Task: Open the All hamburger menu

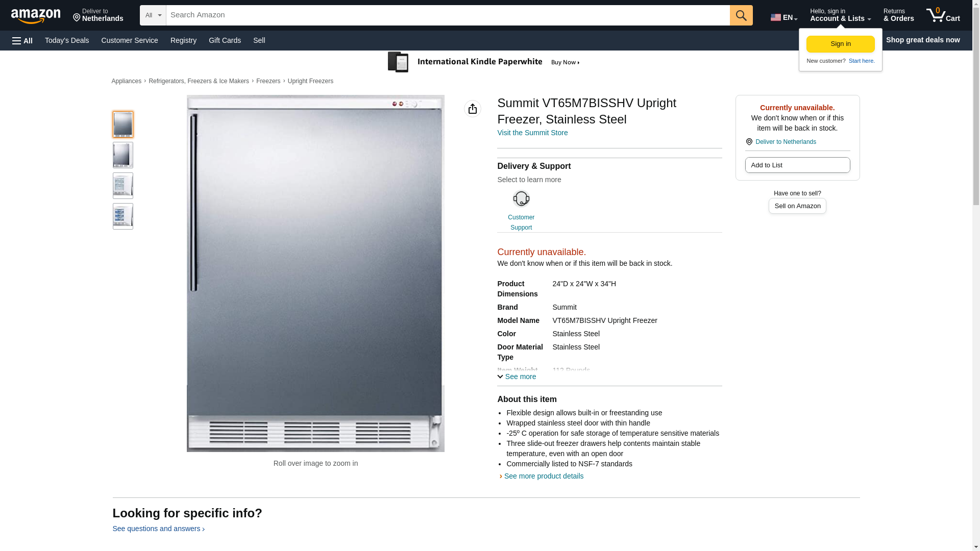Action: [22, 40]
